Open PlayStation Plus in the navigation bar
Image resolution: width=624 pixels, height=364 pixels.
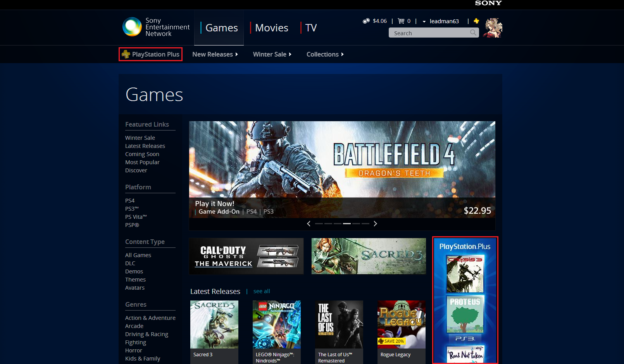[x=151, y=54]
